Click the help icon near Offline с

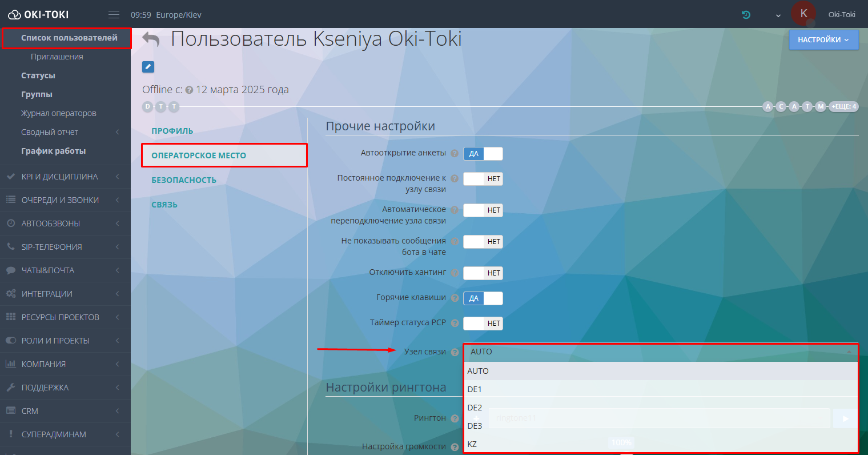point(189,90)
